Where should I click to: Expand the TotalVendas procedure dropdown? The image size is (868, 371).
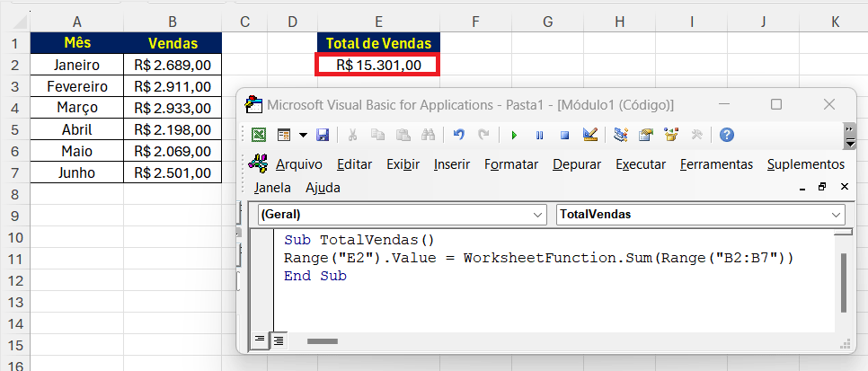(836, 215)
